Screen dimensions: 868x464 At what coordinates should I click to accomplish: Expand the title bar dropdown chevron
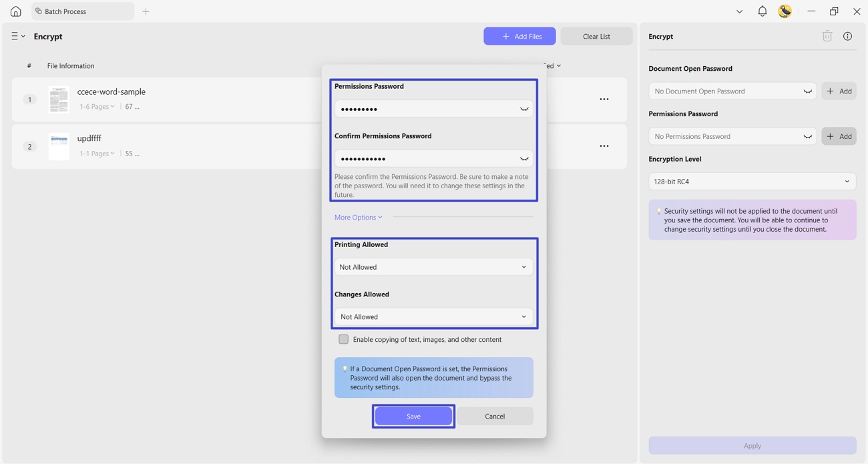739,11
